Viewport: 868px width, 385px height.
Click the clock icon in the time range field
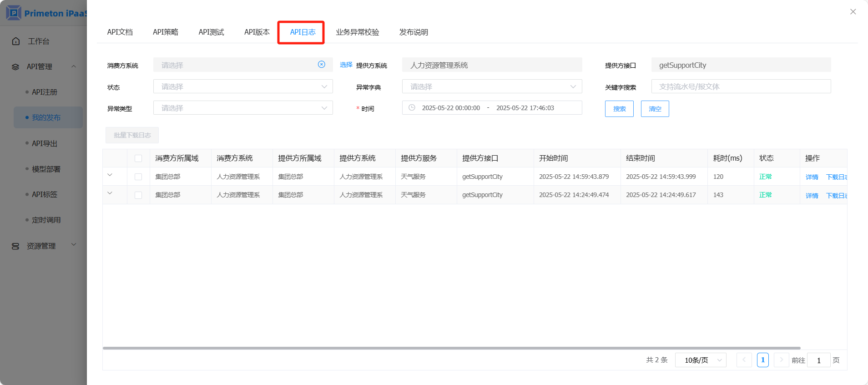pyautogui.click(x=412, y=108)
